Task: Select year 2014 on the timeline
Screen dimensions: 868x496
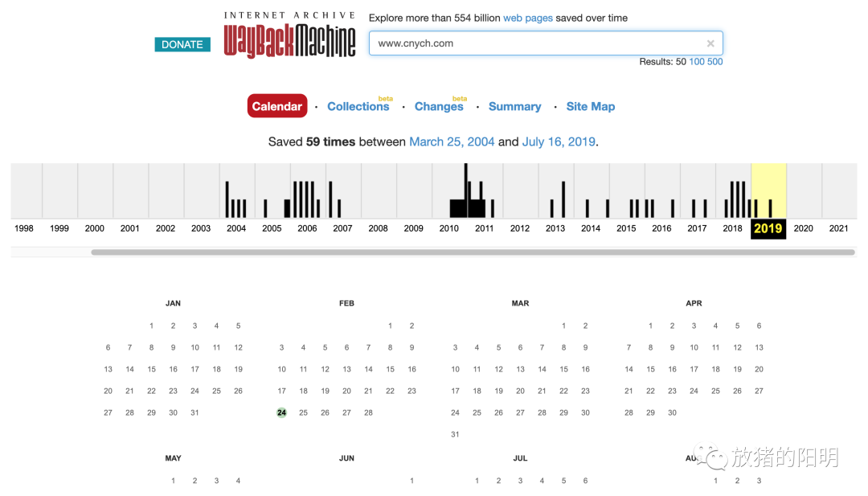Action: 591,228
